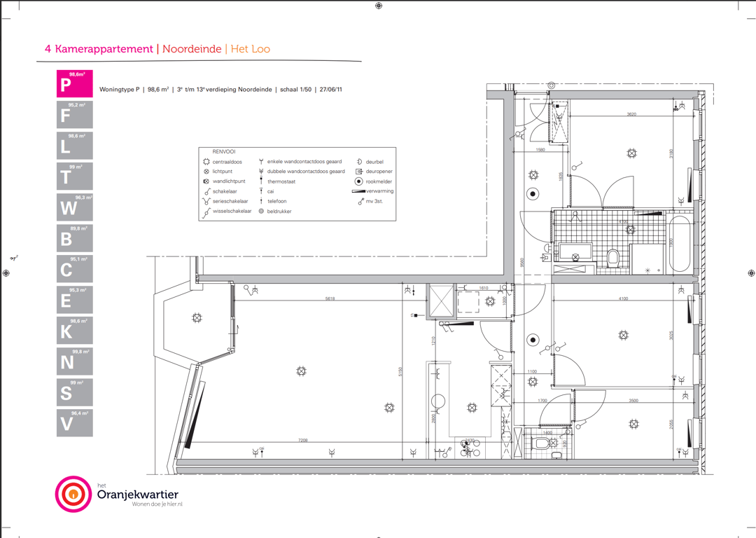Select the L woningtype tile
Viewport: 756px width, 538px height.
point(75,145)
